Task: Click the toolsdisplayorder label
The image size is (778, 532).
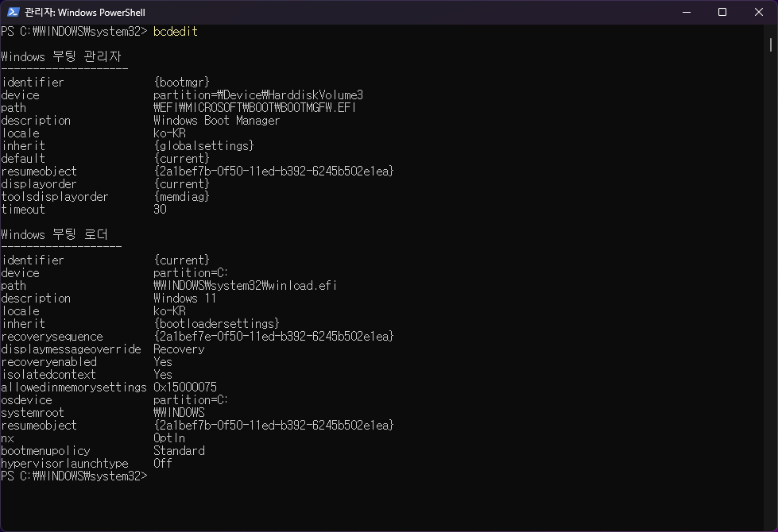Action: click(55, 196)
